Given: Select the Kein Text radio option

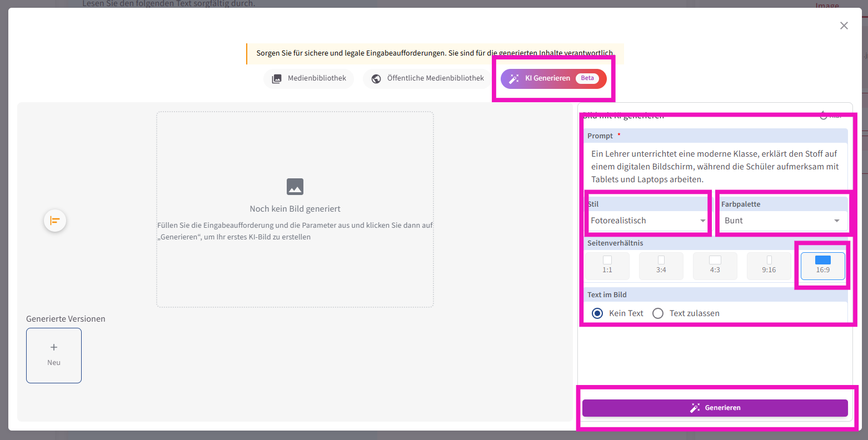Looking at the screenshot, I should click(597, 313).
